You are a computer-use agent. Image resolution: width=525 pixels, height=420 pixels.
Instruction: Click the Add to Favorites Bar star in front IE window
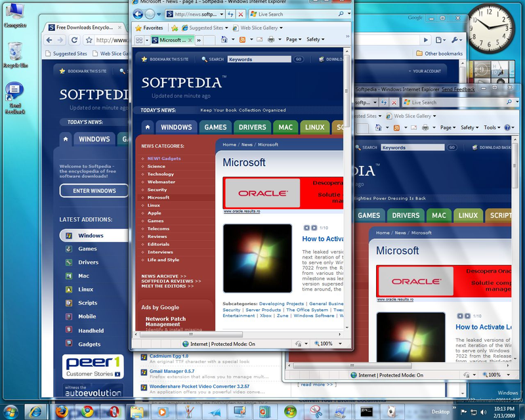pyautogui.click(x=175, y=28)
